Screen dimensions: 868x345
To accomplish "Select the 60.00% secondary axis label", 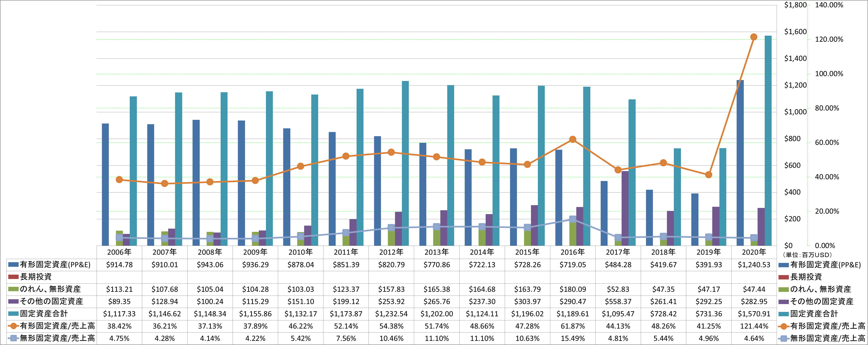I will pos(827,143).
